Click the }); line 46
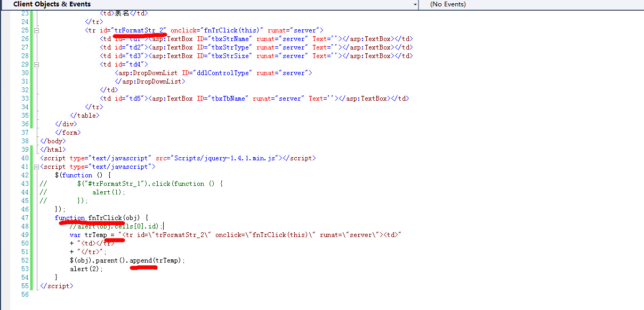Screen dimensions: 644x310 point(60,209)
